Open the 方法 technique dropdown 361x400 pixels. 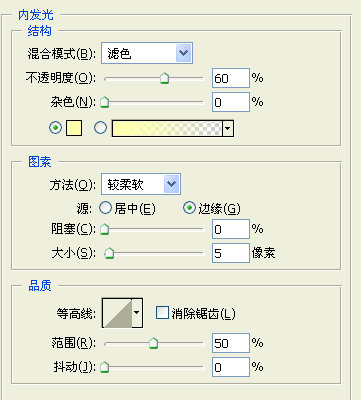141,184
